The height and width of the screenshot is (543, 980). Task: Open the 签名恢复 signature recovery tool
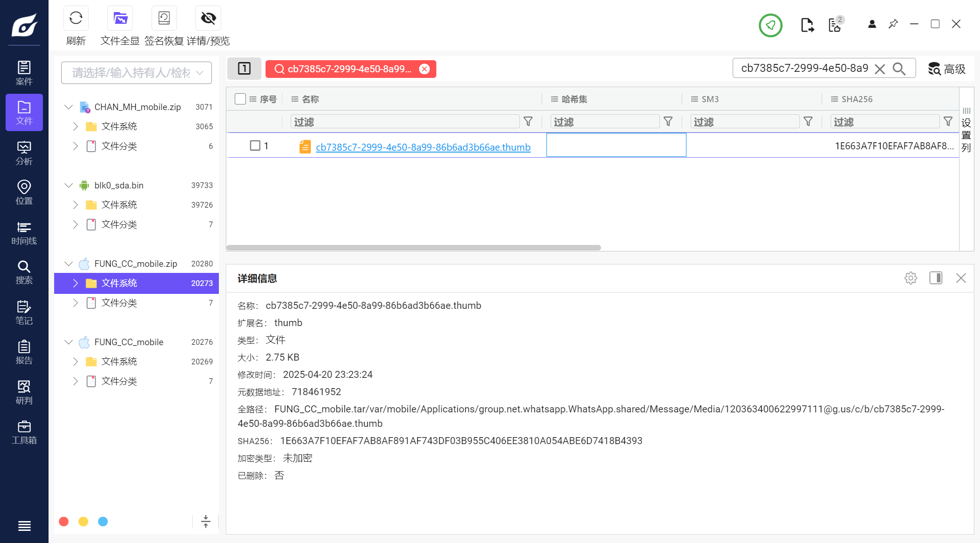tap(164, 19)
